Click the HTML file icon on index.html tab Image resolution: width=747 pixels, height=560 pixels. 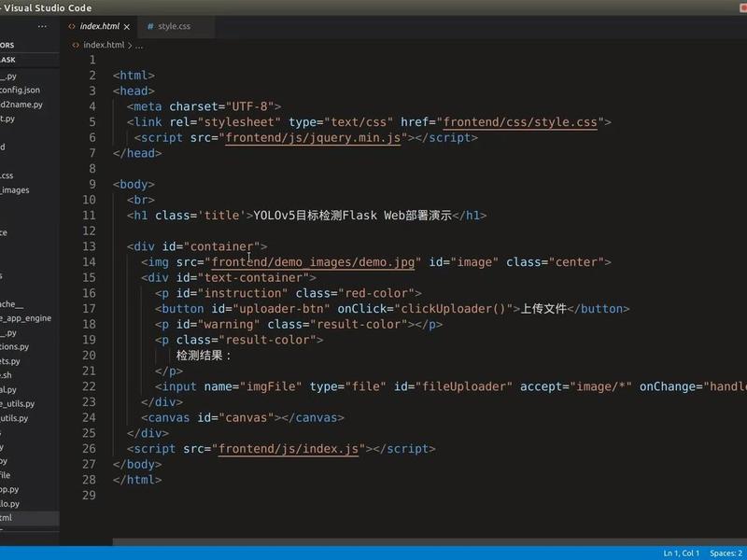click(72, 27)
